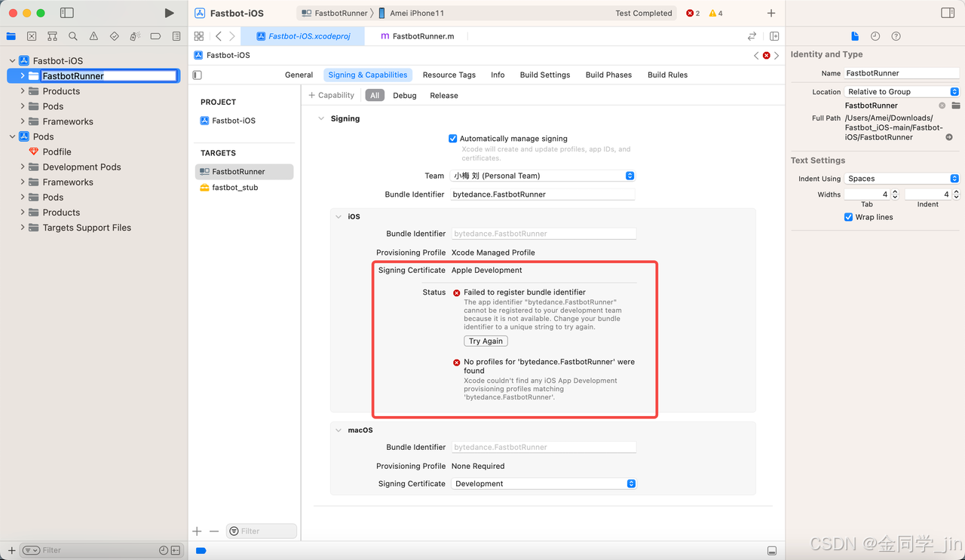Hide the project and targets list
Image resolution: width=965 pixels, height=560 pixels.
(x=198, y=75)
